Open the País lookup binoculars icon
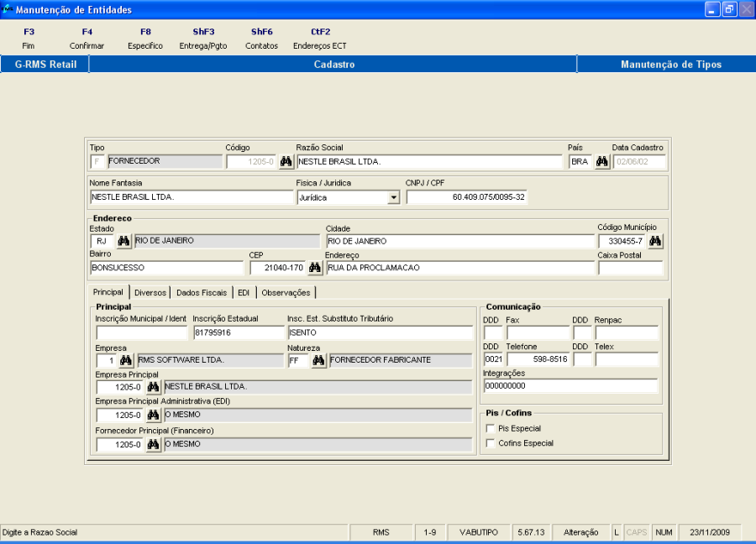The width and height of the screenshot is (756, 544). 601,162
